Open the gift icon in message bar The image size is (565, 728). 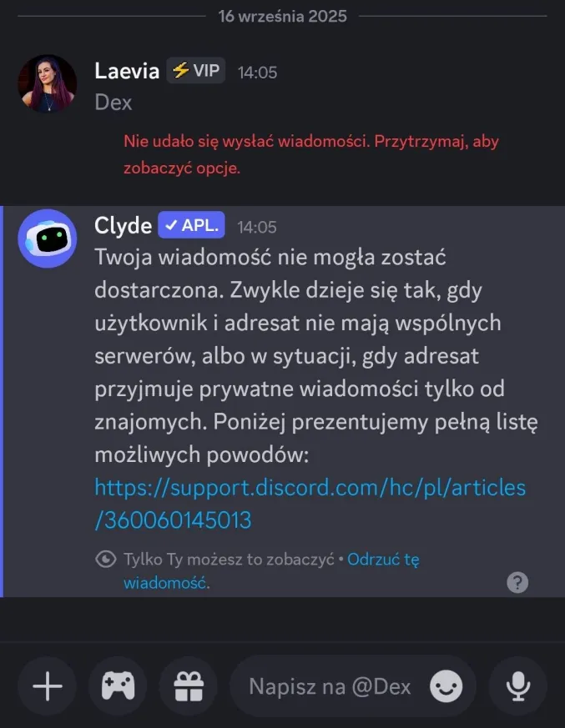(189, 685)
